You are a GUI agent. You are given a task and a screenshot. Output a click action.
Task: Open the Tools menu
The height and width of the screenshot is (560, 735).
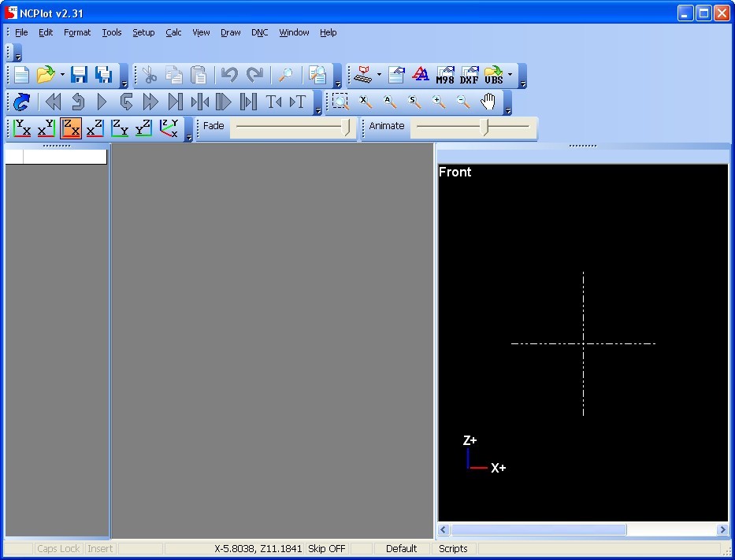(x=111, y=32)
